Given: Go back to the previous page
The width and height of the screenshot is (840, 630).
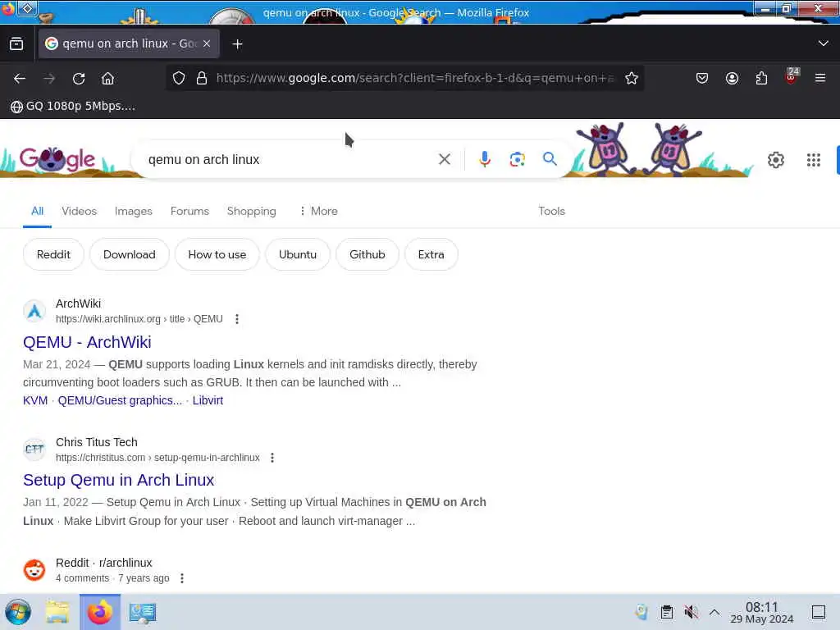Looking at the screenshot, I should [20, 79].
